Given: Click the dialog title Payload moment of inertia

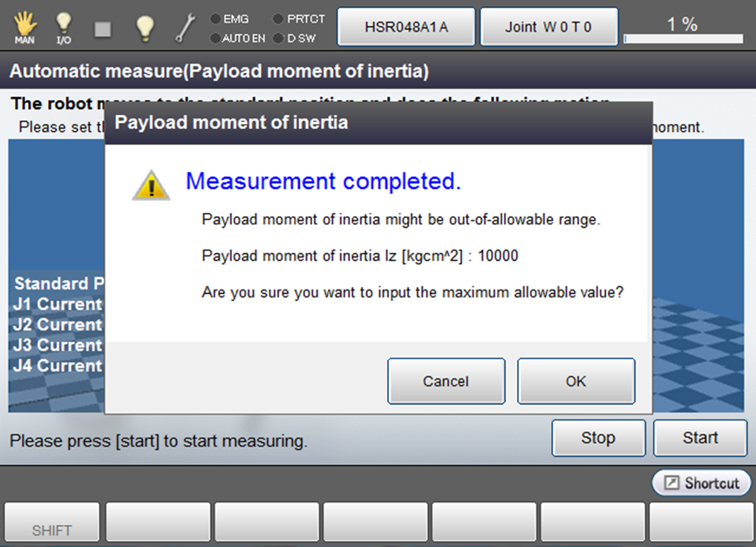Looking at the screenshot, I should point(232,123).
